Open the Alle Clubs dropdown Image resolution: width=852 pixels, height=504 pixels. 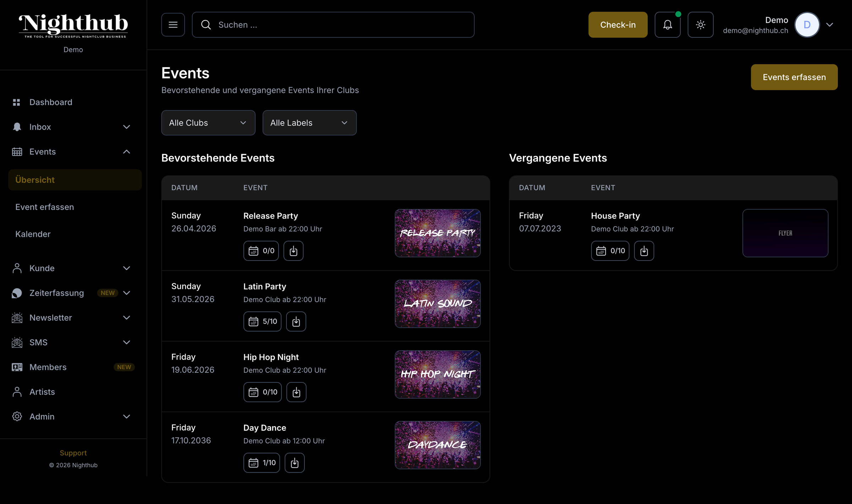[x=208, y=123]
